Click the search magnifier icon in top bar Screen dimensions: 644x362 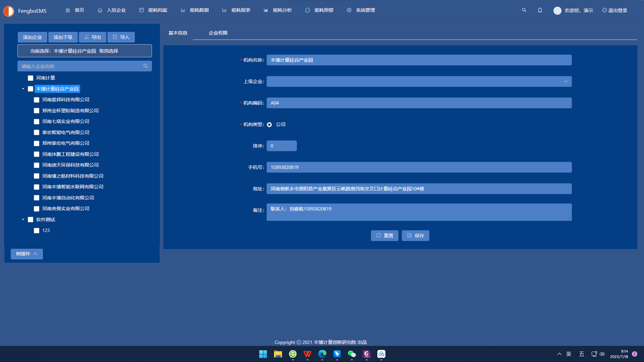point(524,10)
